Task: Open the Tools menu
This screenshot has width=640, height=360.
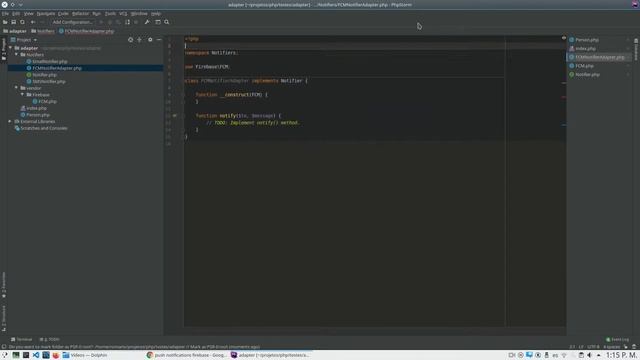Action: pos(110,13)
